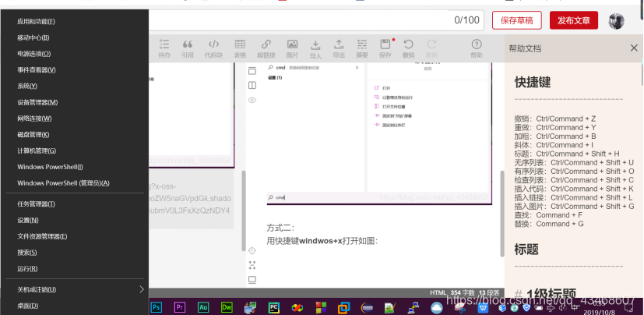The height and width of the screenshot is (315, 644).
Task: Open Adobe Audition from the taskbar
Action: (x=203, y=306)
